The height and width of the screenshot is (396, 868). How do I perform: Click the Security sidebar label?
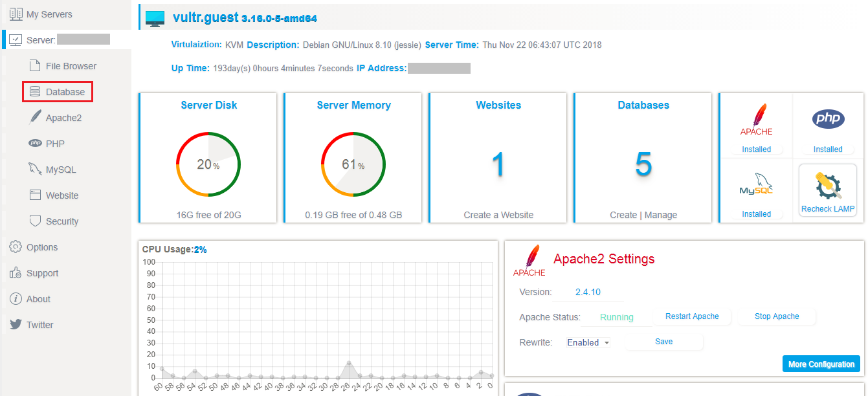point(62,221)
